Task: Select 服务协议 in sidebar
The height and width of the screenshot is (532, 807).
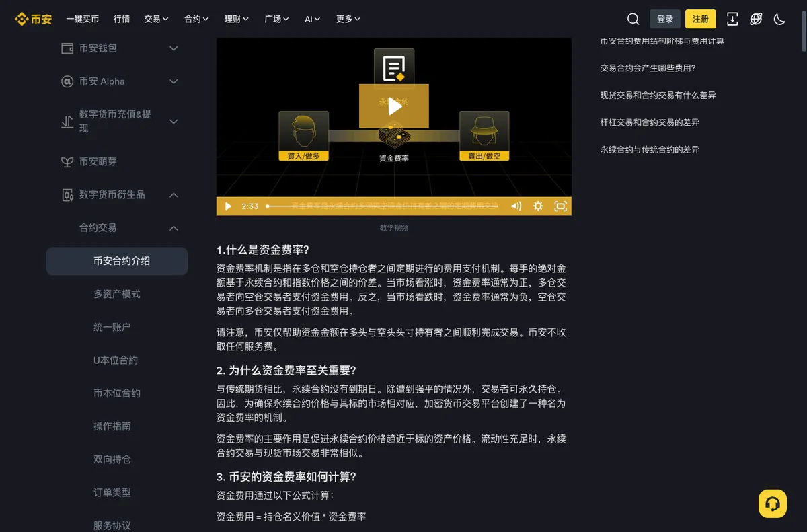Action: pos(112,525)
